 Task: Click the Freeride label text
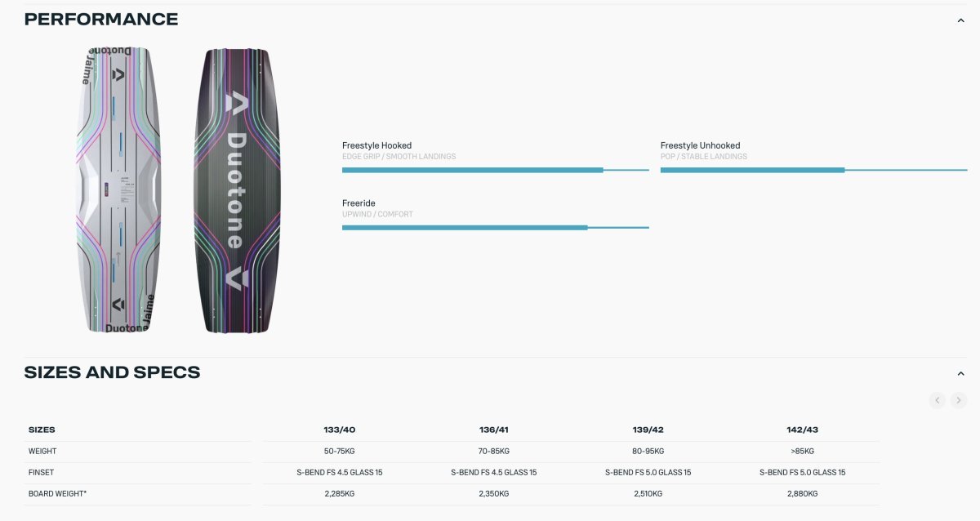[359, 203]
